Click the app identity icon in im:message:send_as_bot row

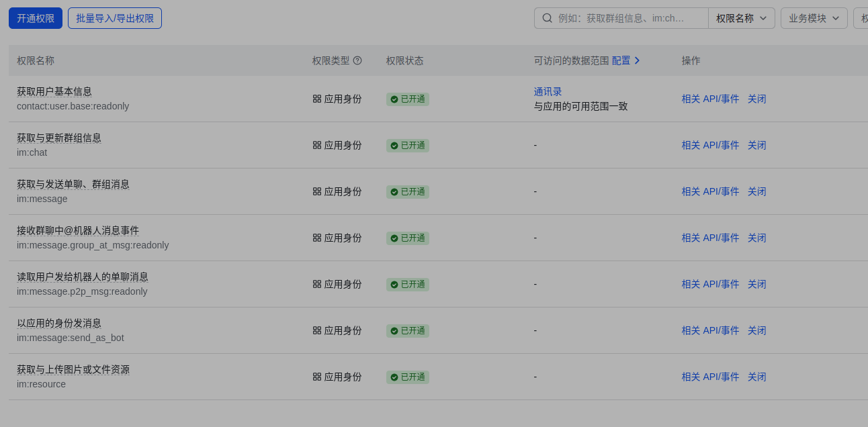click(317, 330)
